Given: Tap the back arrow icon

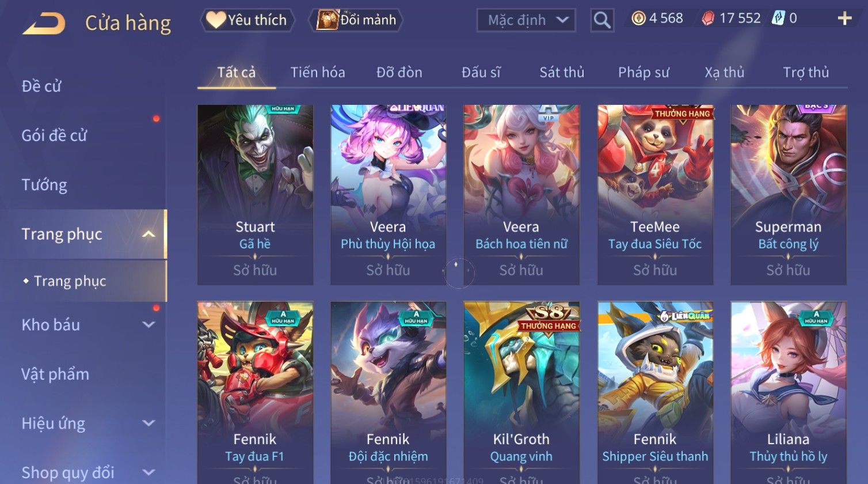Looking at the screenshot, I should click(44, 24).
